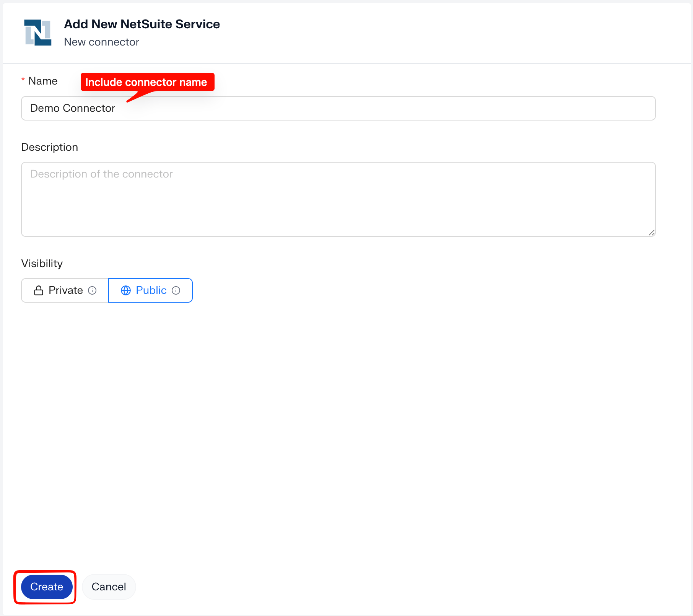This screenshot has height=616, width=693.
Task: Click the info icon next to Private
Action: click(x=92, y=290)
